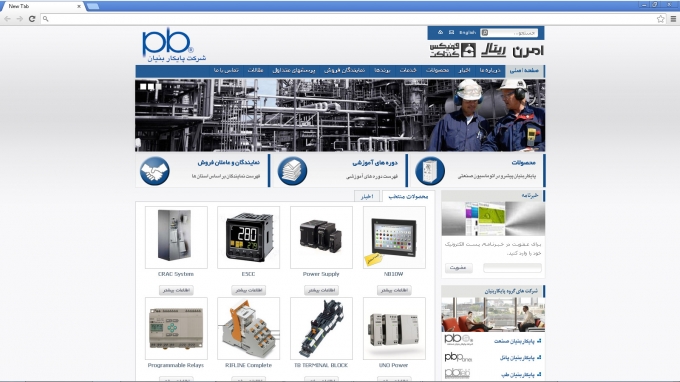Open the TB TERMINAL BLOCK product thumbnail
Viewport: 680px width, 382px height.
[x=321, y=328]
